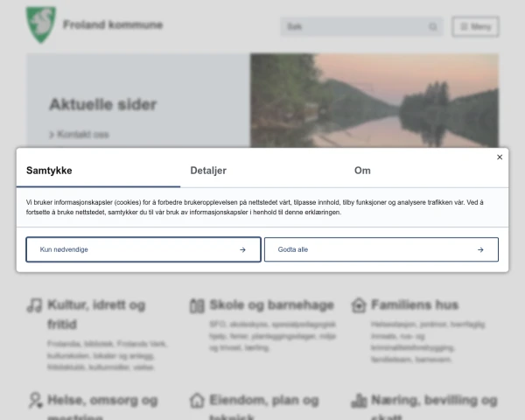Click the music note icon for Kultur
The image size is (525, 420).
pos(34,305)
